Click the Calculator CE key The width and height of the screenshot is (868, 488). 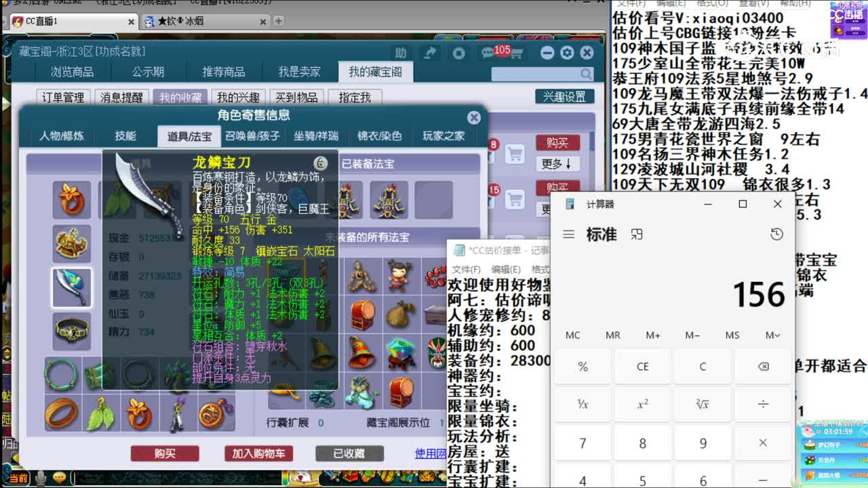point(642,367)
